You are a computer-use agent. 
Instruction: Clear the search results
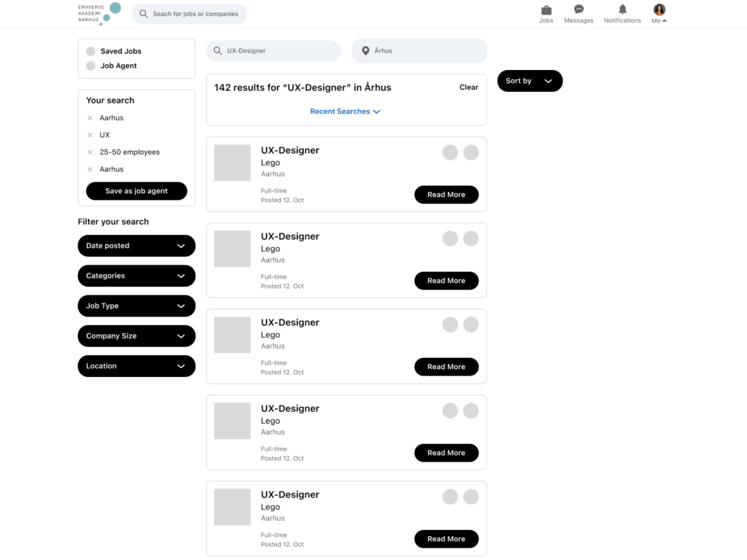tap(469, 87)
